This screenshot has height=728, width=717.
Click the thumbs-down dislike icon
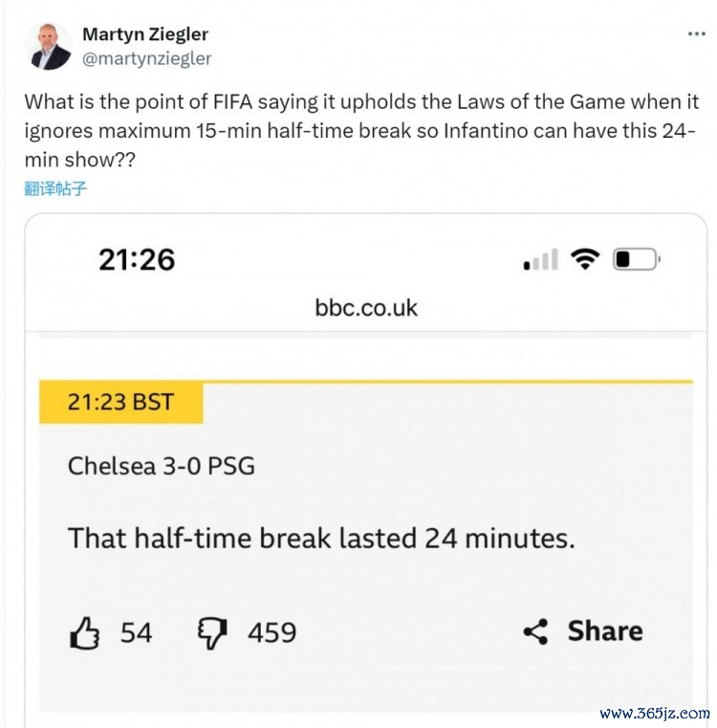pos(210,632)
